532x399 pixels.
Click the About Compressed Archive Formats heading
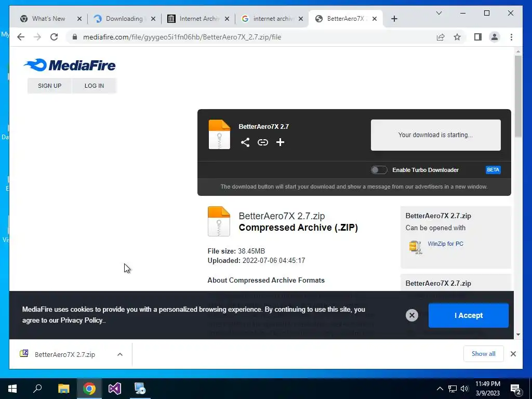[266, 280]
